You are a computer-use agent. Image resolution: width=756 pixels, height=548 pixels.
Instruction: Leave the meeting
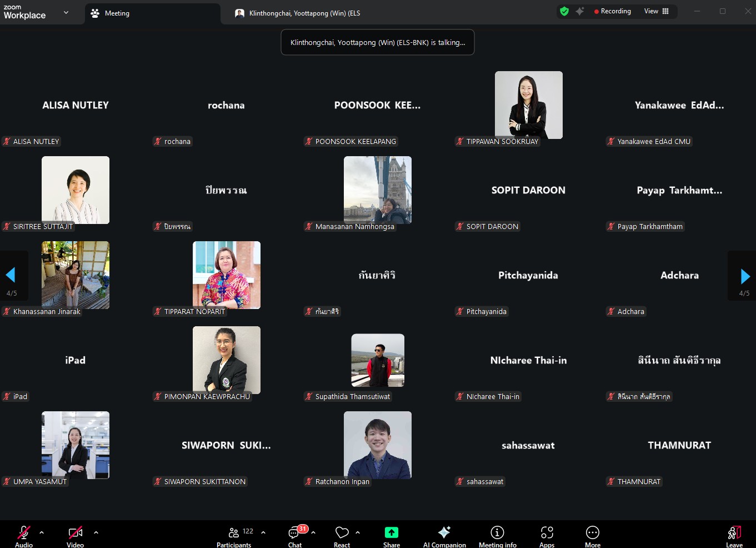click(x=734, y=536)
